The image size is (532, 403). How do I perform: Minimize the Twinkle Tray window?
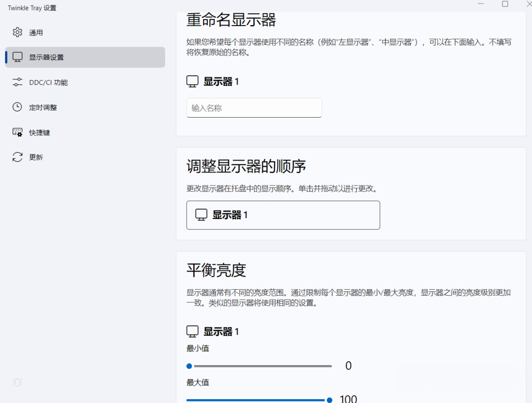tap(481, 4)
